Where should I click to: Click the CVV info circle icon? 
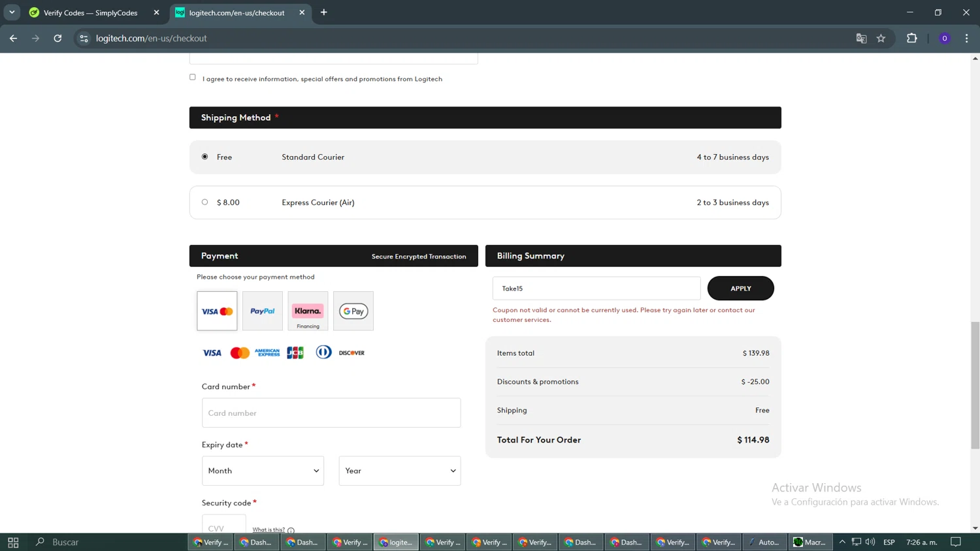[291, 530]
